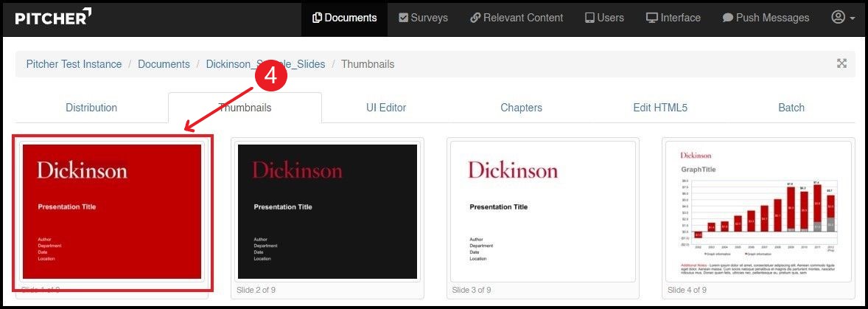This screenshot has width=868, height=309.
Task: Switch to the Distribution tab
Action: 91,108
